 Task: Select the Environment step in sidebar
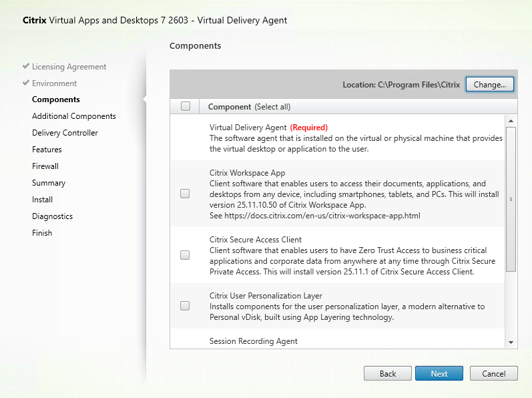[x=54, y=83]
